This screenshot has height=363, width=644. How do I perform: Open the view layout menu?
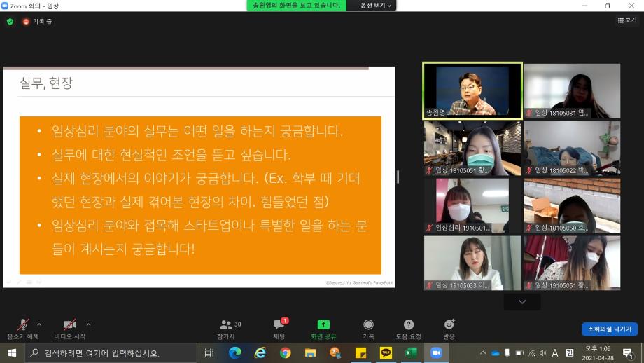626,20
